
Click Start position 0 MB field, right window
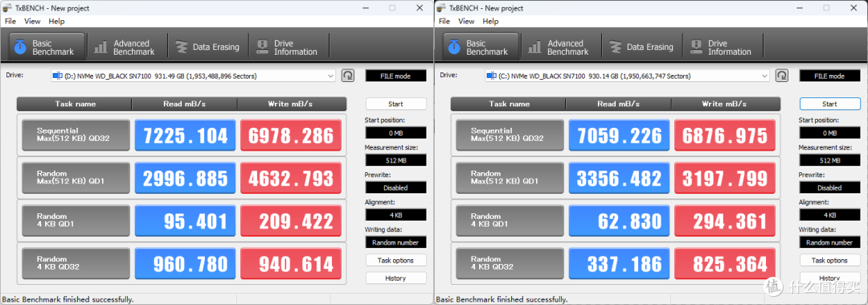click(829, 133)
